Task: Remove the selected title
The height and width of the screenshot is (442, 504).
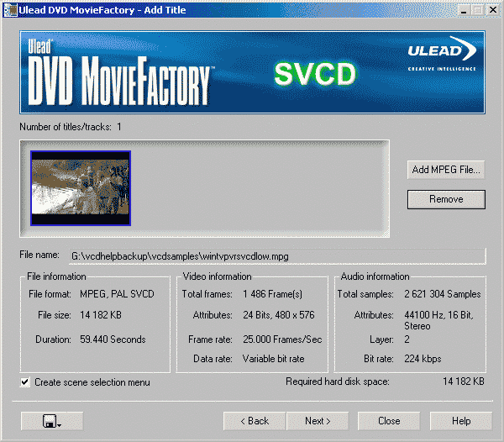Action: [x=446, y=199]
